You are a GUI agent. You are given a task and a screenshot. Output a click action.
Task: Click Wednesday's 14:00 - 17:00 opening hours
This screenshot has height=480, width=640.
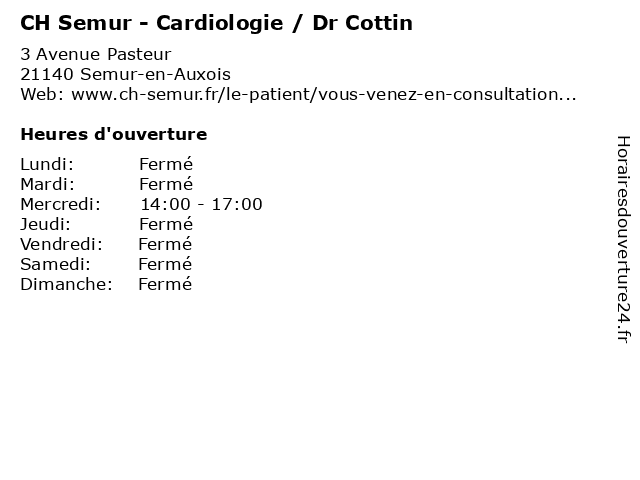tap(201, 204)
